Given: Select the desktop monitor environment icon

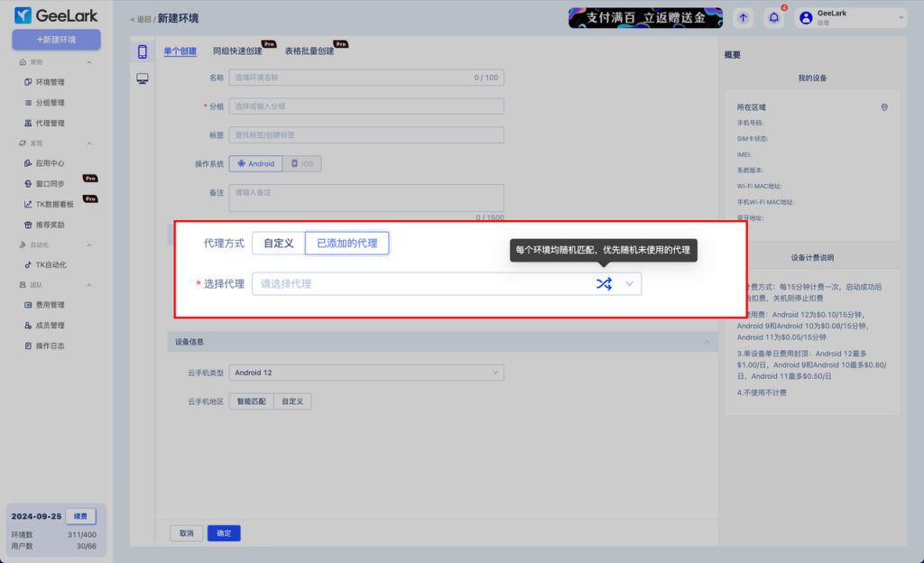Looking at the screenshot, I should [142, 79].
